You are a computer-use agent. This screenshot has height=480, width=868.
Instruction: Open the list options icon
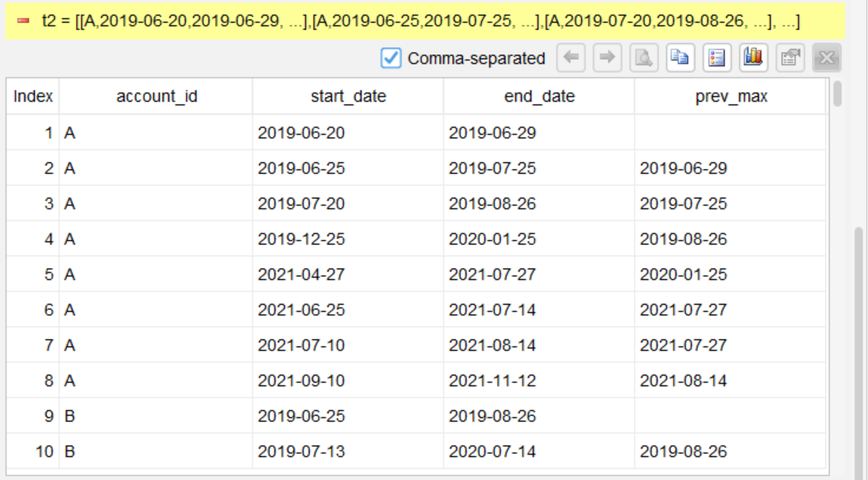(717, 57)
